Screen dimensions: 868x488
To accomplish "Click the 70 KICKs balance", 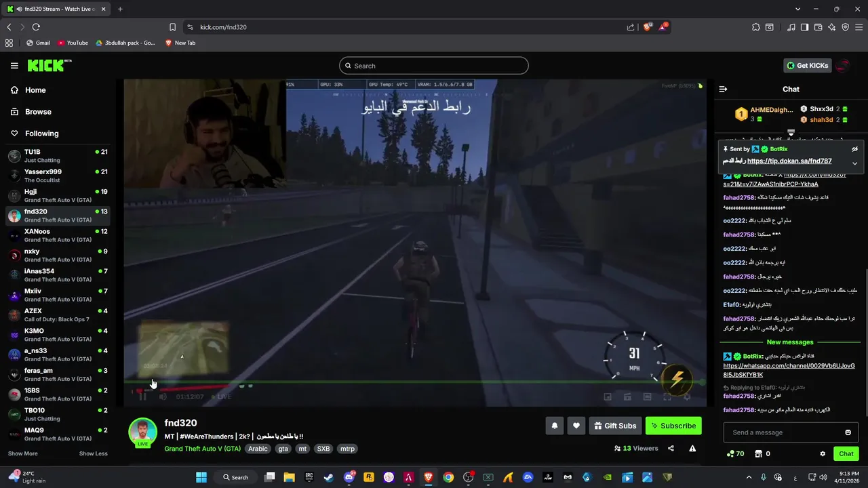I will [735, 454].
